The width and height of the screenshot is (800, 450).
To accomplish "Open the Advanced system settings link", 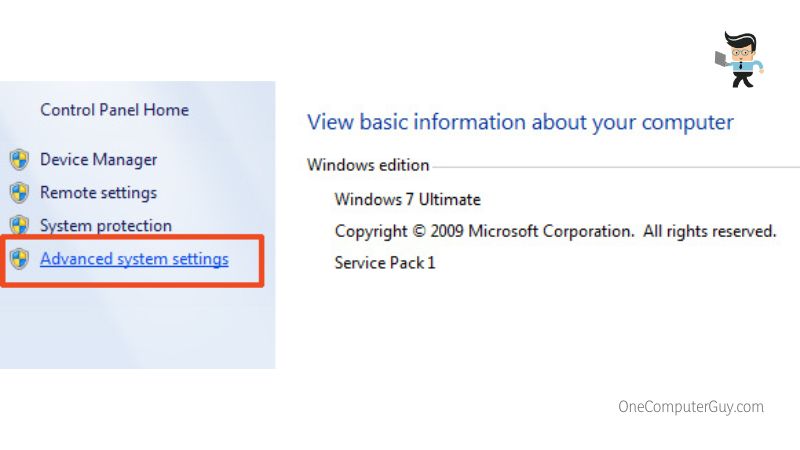I will [134, 259].
